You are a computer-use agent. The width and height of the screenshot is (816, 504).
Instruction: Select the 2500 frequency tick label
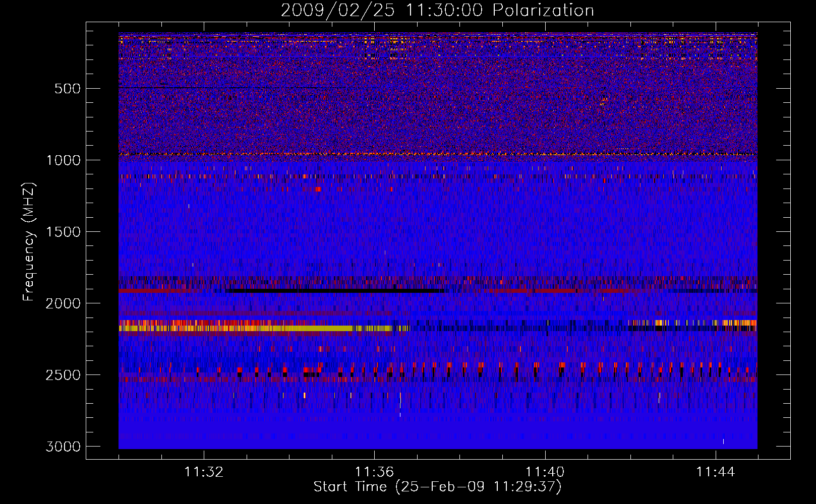click(63, 375)
